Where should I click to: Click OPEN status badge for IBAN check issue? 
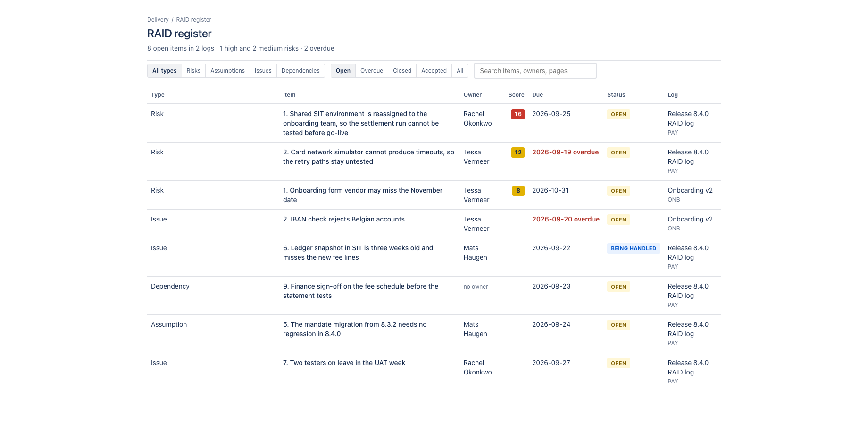pyautogui.click(x=618, y=220)
